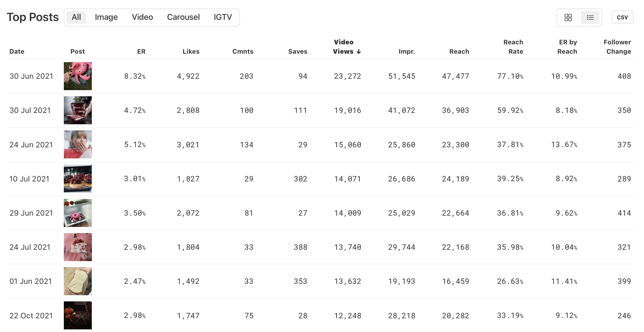Enable the IGTV filter

[223, 17]
